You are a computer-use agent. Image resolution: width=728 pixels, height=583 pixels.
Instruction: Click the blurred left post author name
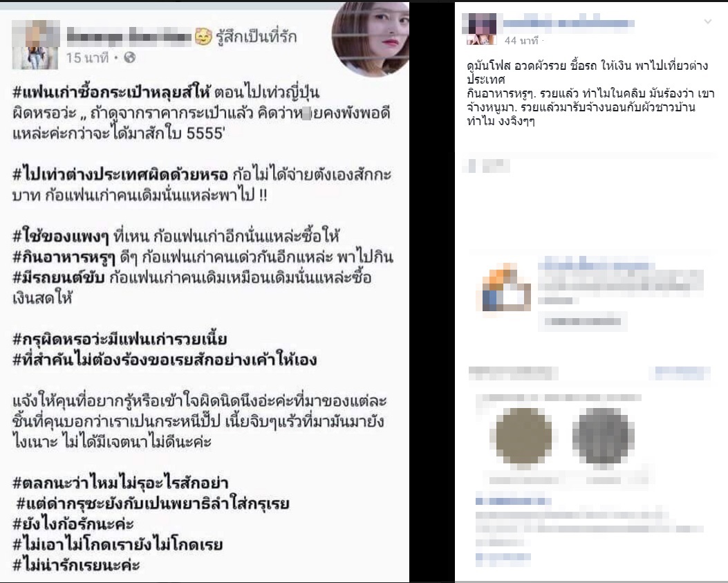point(129,36)
